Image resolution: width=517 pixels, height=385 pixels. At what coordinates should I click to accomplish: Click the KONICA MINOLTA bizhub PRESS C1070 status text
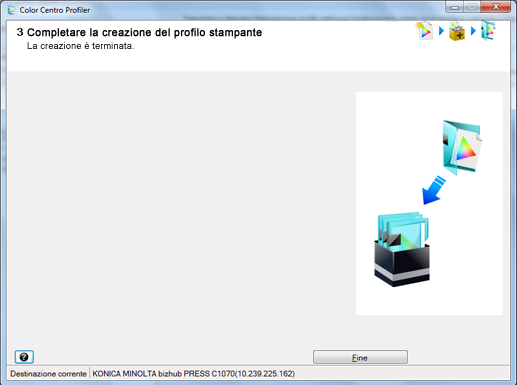point(193,374)
